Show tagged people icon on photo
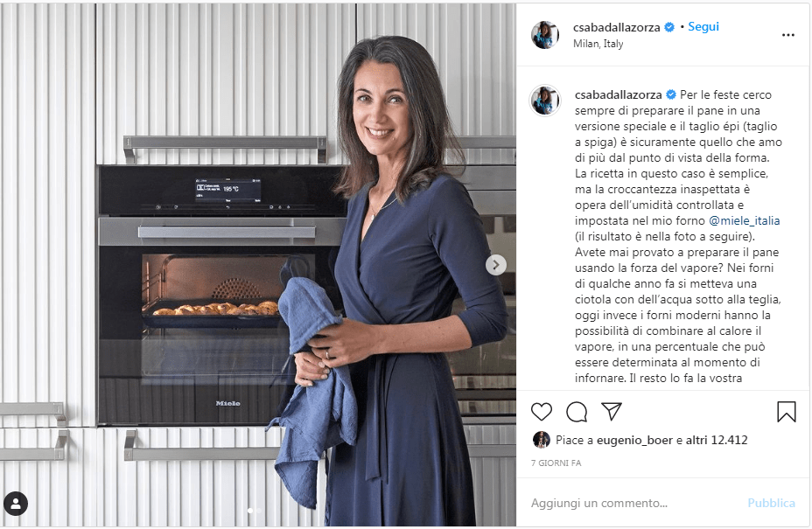The height and width of the screenshot is (529, 812). coord(16,504)
